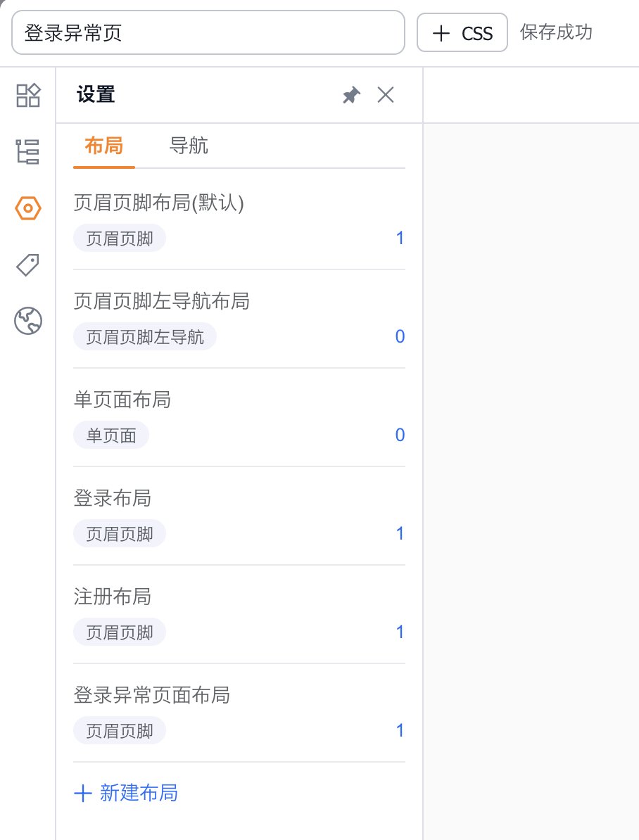Open the components panel icon in sidebar
639x840 pixels.
28,95
